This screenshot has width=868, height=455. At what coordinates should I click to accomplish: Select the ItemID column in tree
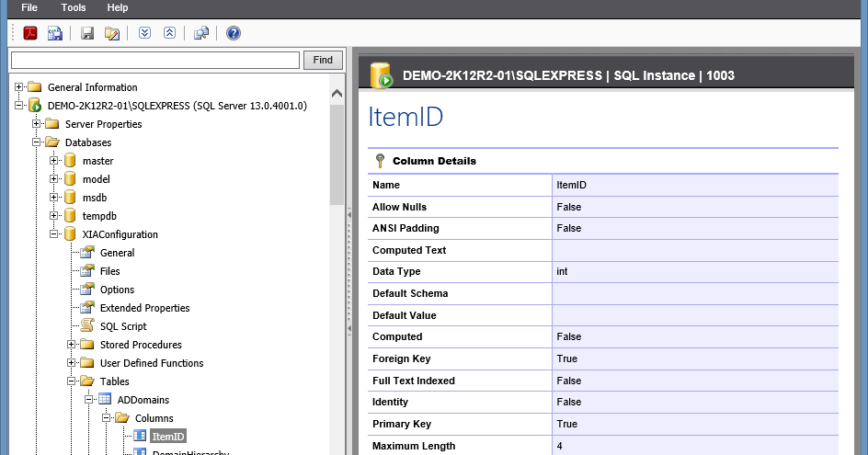168,437
